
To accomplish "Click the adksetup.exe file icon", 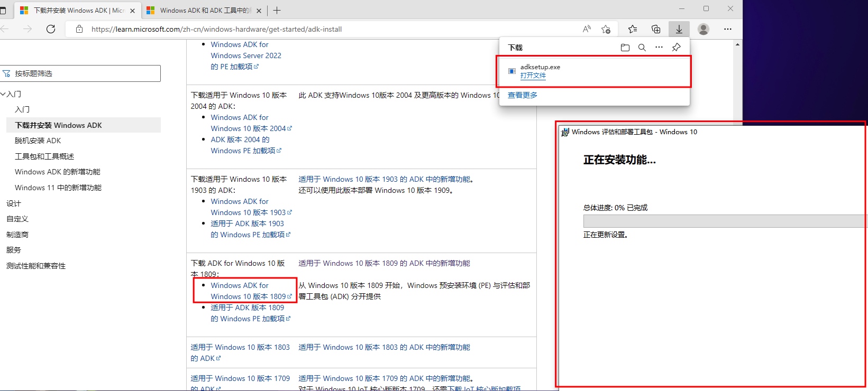I will (512, 71).
